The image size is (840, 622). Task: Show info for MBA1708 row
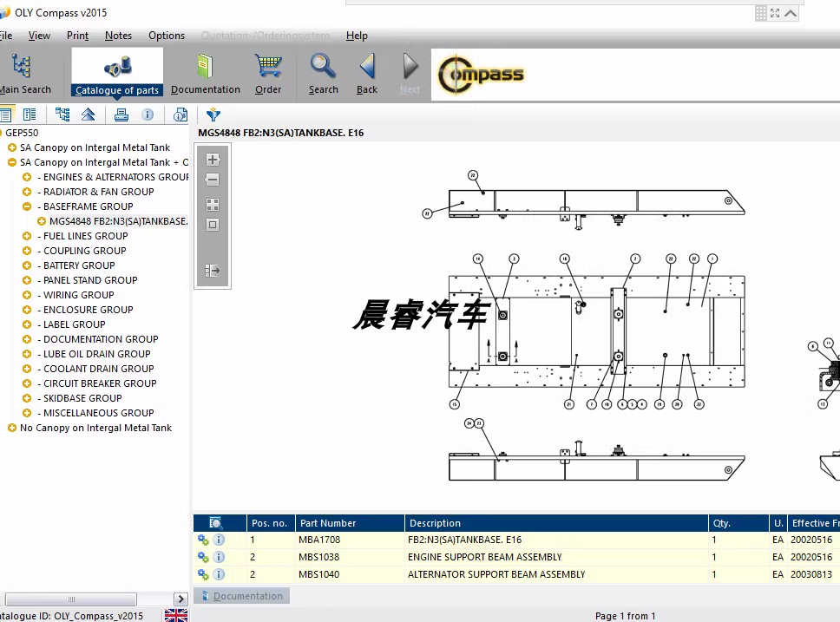coord(219,540)
